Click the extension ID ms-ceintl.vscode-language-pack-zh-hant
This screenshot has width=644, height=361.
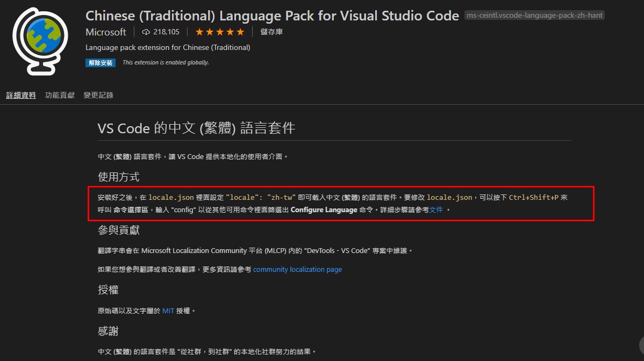coord(535,16)
